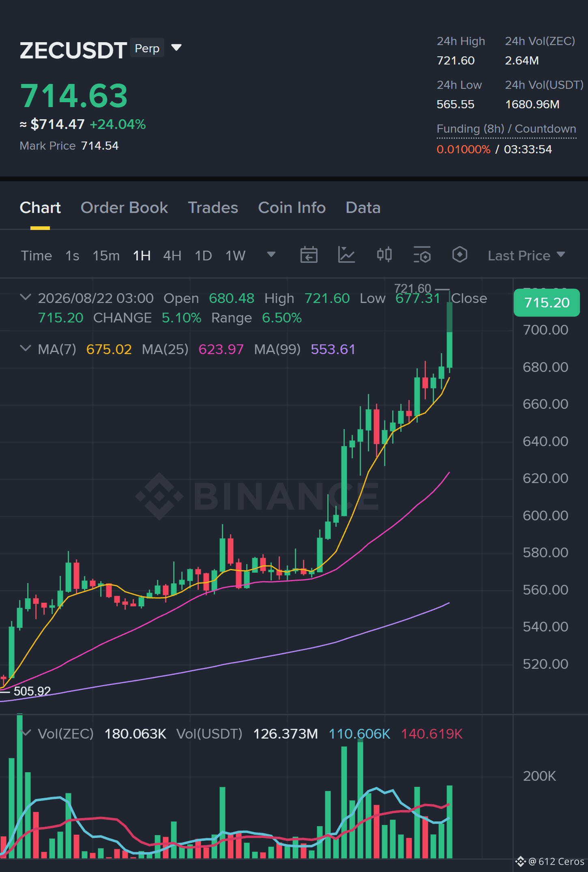Expand the more intervals dropdown arrow
Viewport: 588px width, 872px height.
271,254
